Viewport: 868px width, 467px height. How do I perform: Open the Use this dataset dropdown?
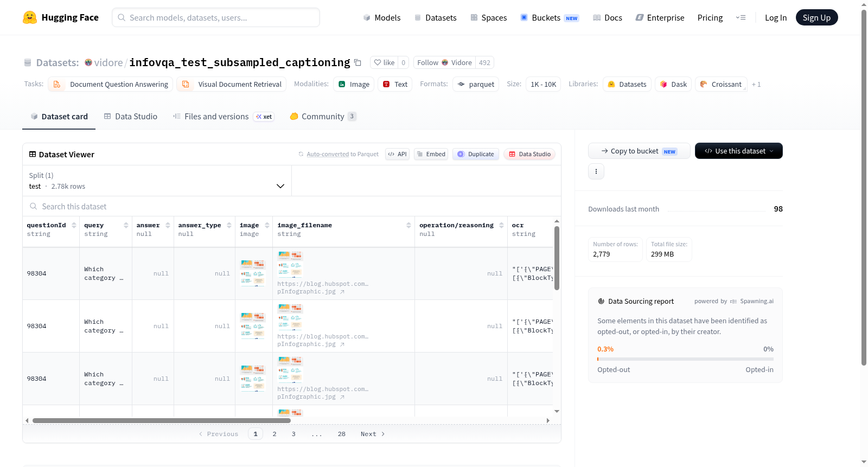click(x=739, y=151)
